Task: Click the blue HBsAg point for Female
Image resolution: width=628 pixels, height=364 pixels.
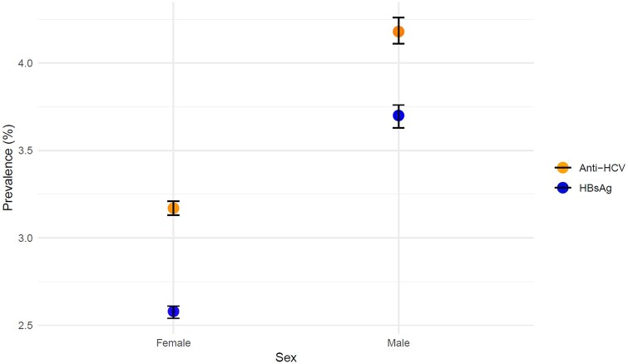Action: point(173,312)
